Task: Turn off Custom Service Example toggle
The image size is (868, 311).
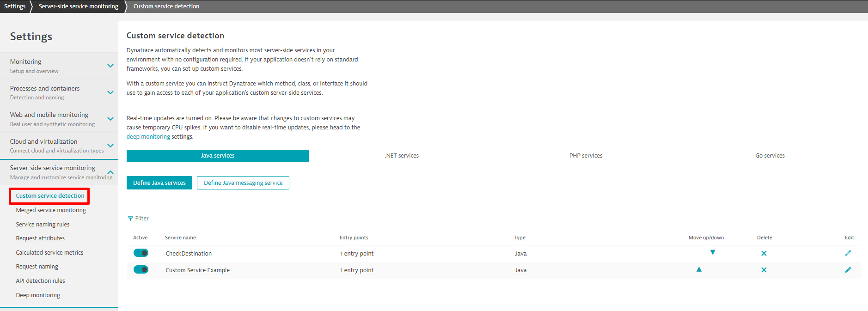Action: (141, 269)
